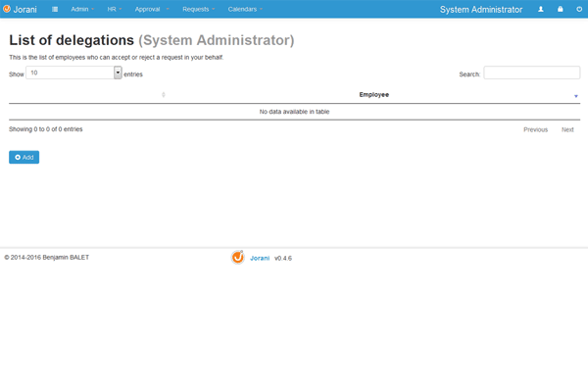588x392 pixels.
Task: Click the Search input field
Action: coord(531,73)
